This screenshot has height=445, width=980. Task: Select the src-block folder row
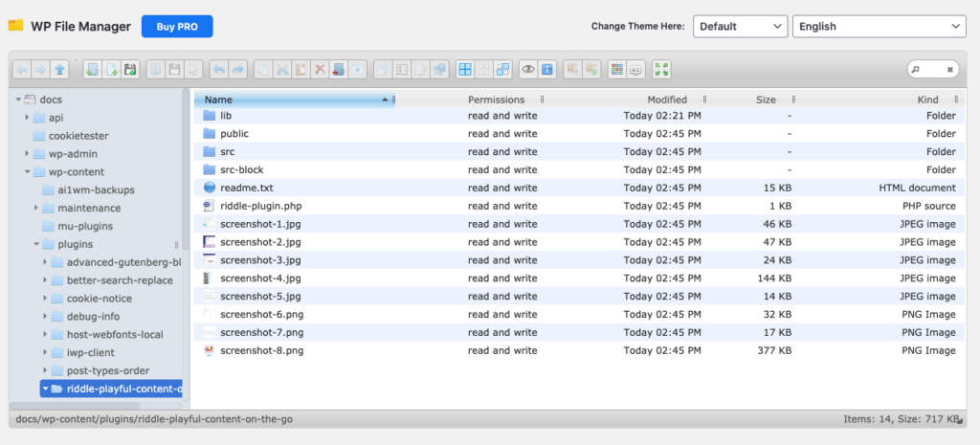(579, 170)
